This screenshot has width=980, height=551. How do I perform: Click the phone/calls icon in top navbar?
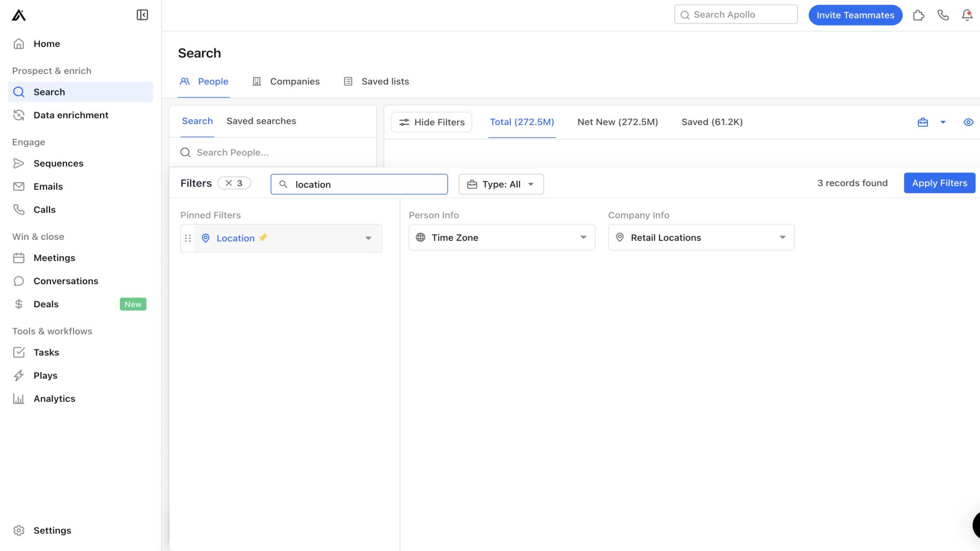click(x=942, y=15)
